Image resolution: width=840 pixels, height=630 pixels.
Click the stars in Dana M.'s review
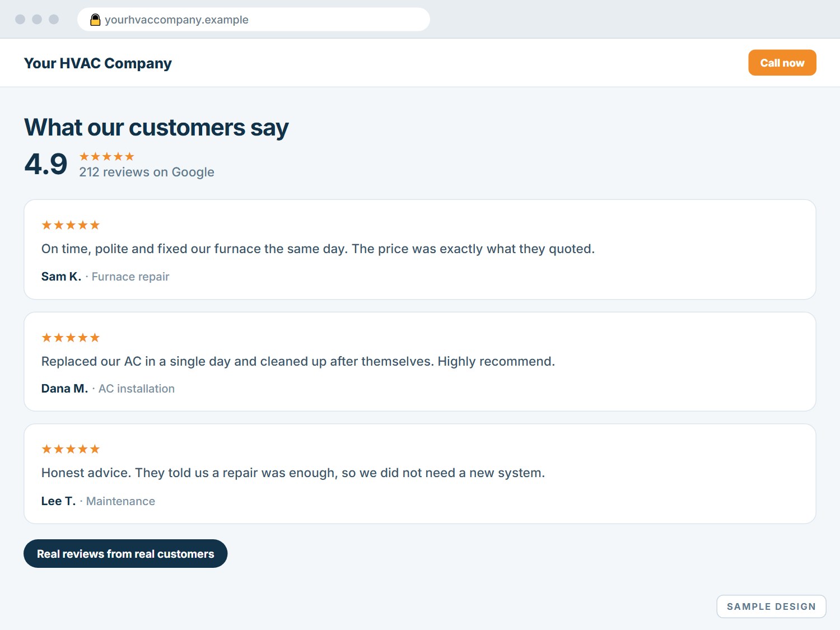[x=71, y=338]
